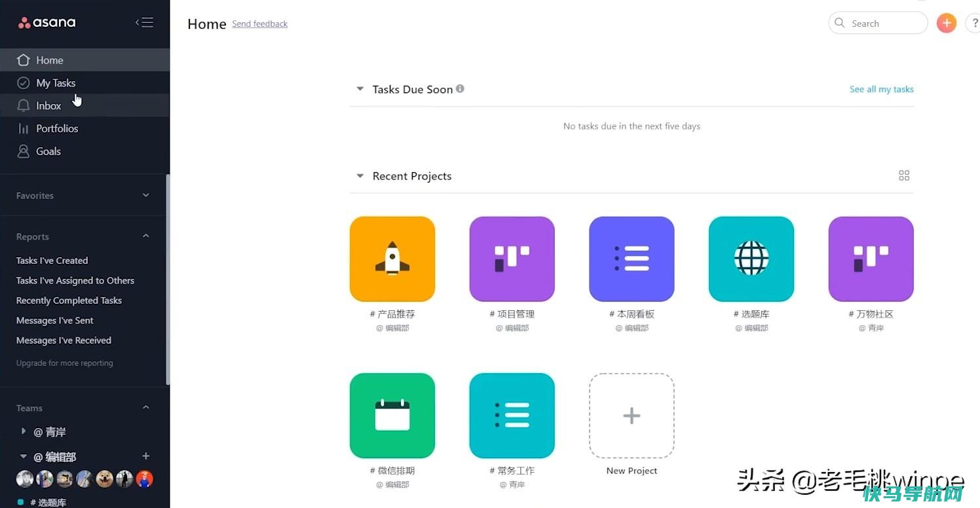This screenshot has width=980, height=508.
Task: Open Messages I've Sent report
Action: [x=55, y=320]
